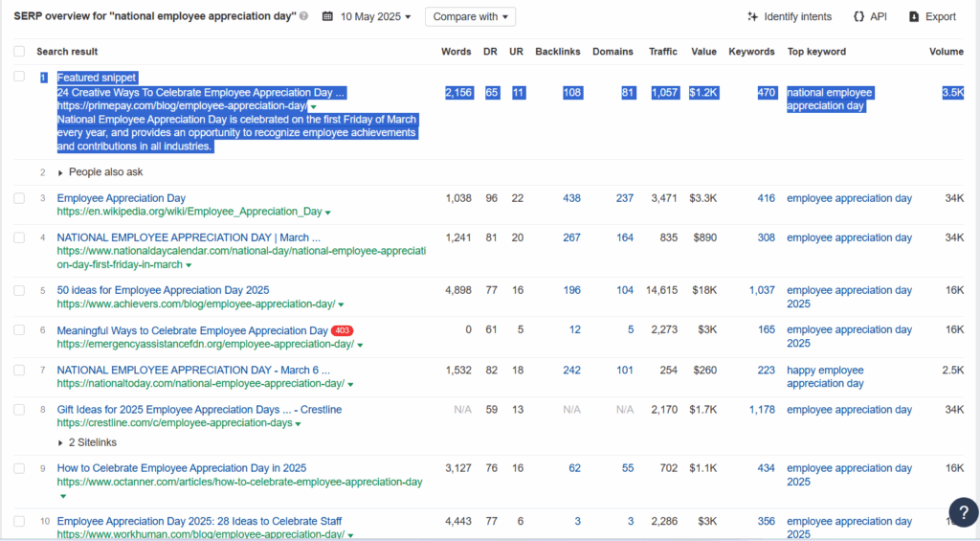The image size is (980, 541).
Task: Click the Volume column header
Action: pos(947,52)
